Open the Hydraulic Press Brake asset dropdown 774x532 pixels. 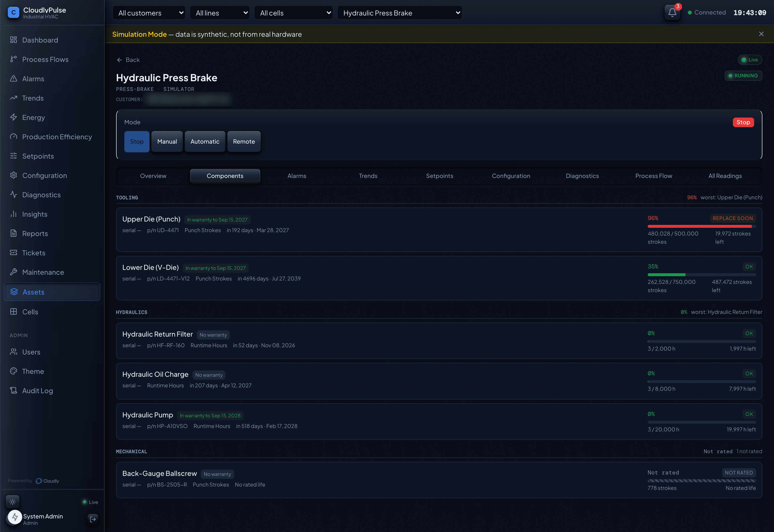coord(400,13)
